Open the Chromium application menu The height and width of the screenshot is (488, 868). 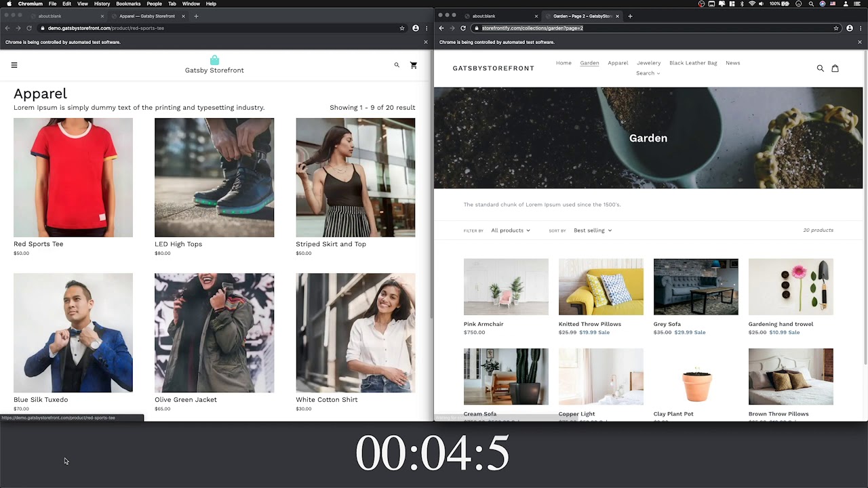click(x=31, y=3)
